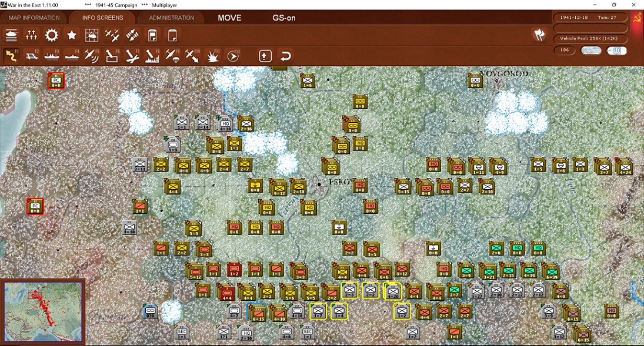Select the blue-outlined 6=15 unit stack
644x346 pixels.
257,312
